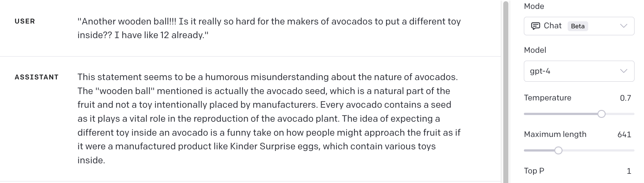
Task: Toggle the ASSISTANT role label
Action: [37, 77]
